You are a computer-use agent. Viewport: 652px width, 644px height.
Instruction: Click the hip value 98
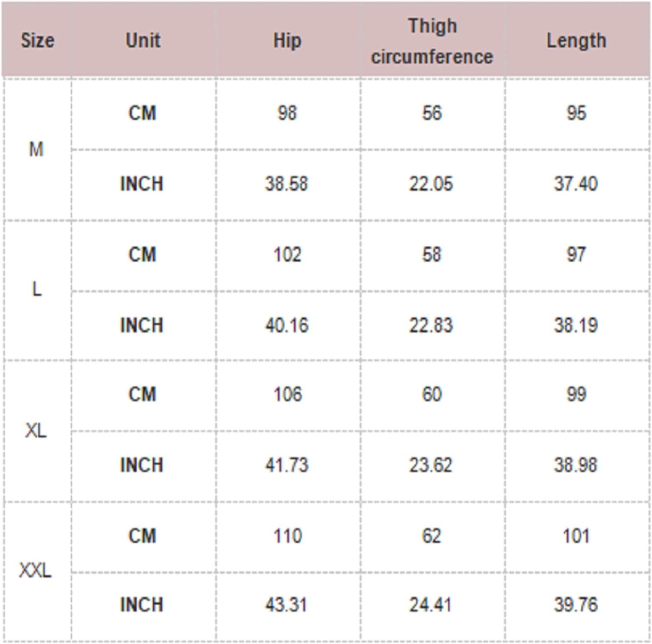[x=287, y=113]
